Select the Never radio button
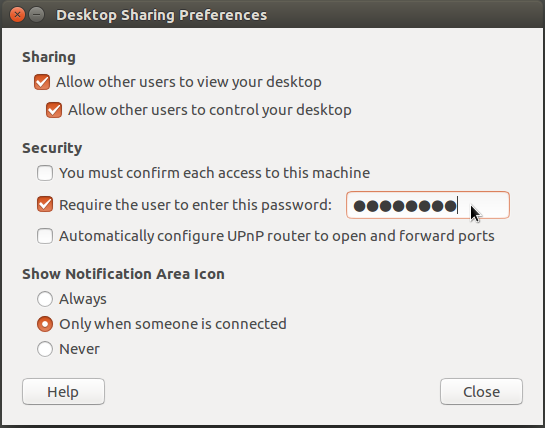The image size is (545, 428). 45,349
